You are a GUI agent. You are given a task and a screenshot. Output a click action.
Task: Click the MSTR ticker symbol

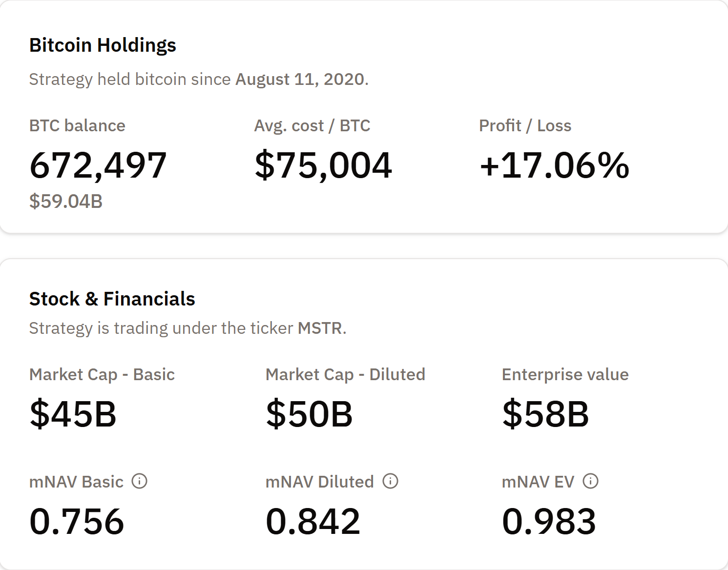point(320,328)
